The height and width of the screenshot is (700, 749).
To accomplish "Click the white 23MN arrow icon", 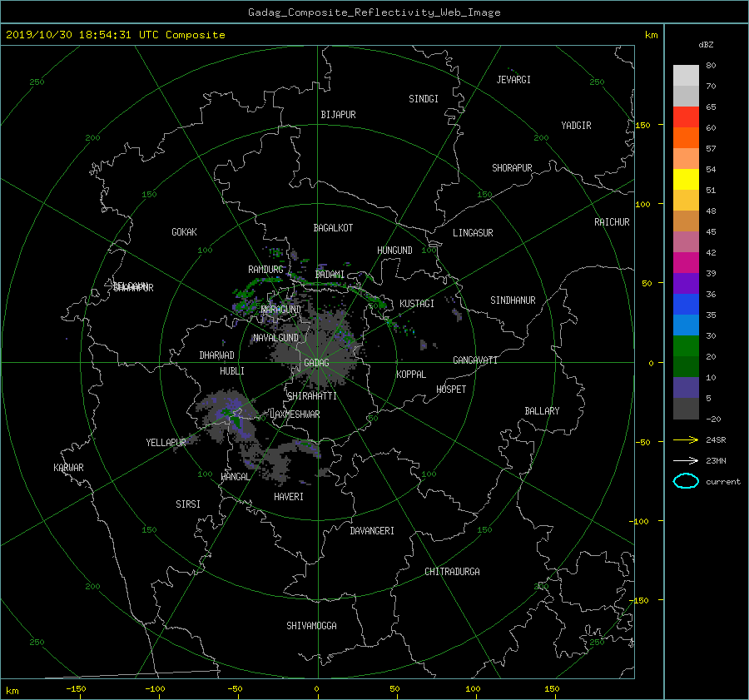I will point(686,461).
